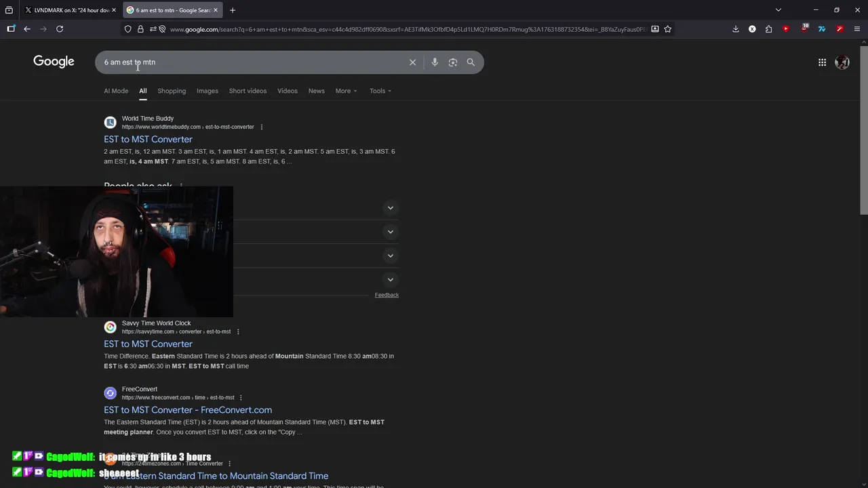Viewport: 868px width, 488px height.
Task: Expand the More search filters dropdown
Action: (346, 91)
